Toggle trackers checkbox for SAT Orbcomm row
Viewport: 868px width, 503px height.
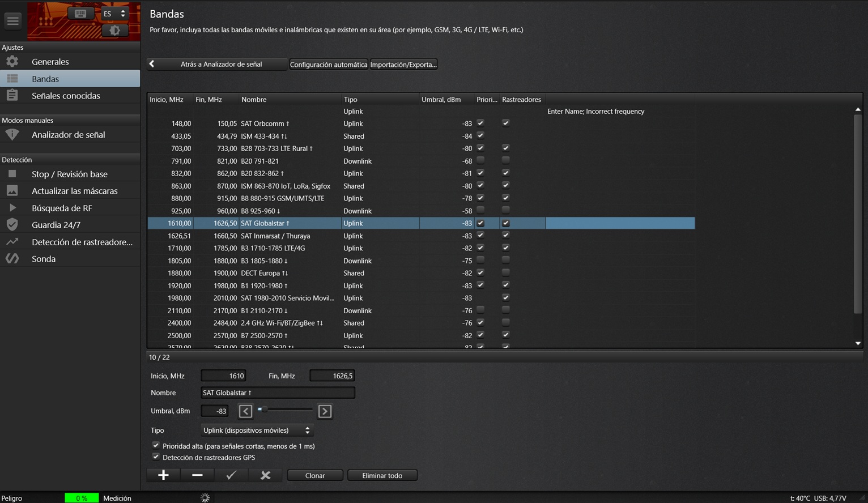[505, 123]
